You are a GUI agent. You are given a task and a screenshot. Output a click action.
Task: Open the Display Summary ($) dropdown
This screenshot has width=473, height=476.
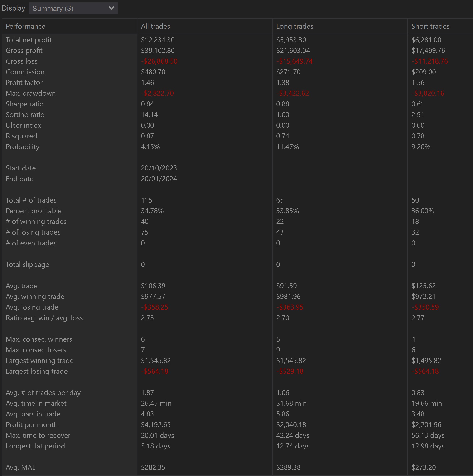73,8
